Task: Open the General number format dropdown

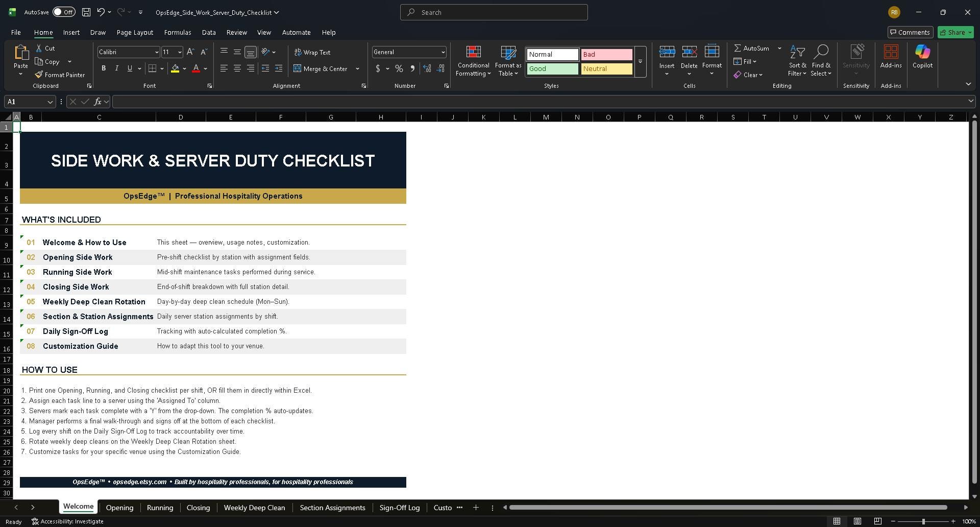Action: tap(443, 52)
